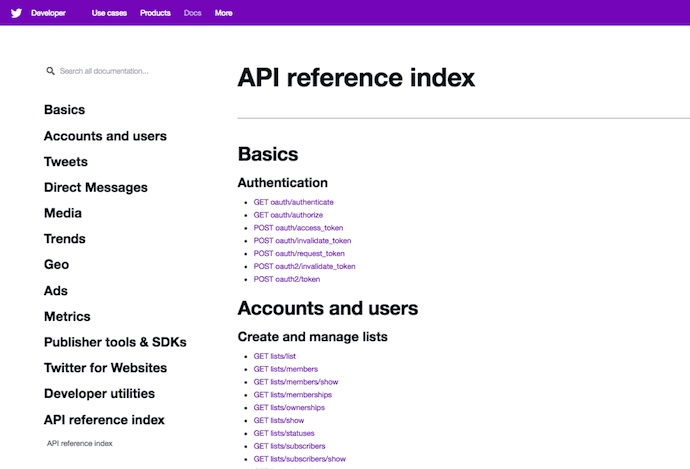The width and height of the screenshot is (690, 469).
Task: Open the Tweets sidebar section
Action: click(x=65, y=162)
